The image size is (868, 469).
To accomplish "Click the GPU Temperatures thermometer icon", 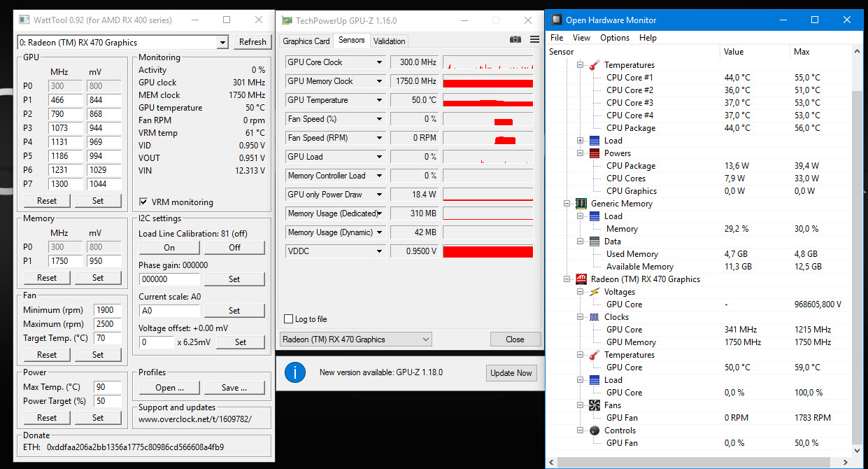I will pyautogui.click(x=594, y=355).
